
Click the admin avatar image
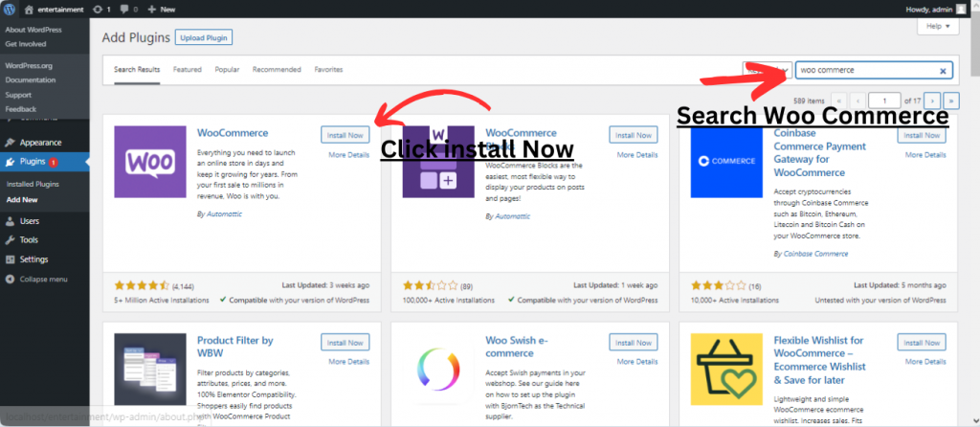[961, 10]
